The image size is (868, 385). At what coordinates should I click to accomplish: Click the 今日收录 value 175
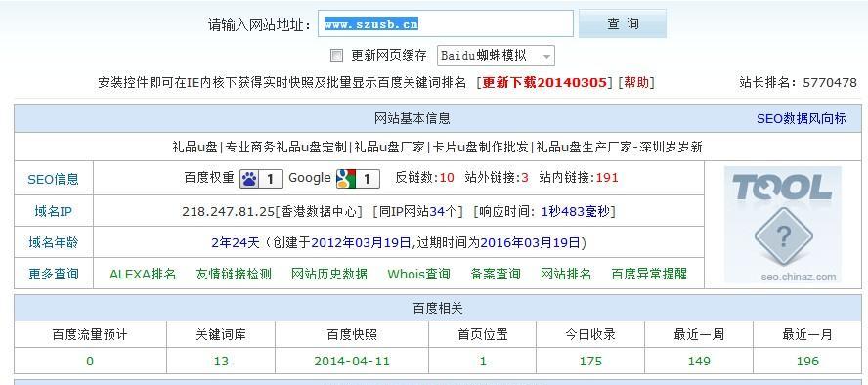tap(590, 362)
